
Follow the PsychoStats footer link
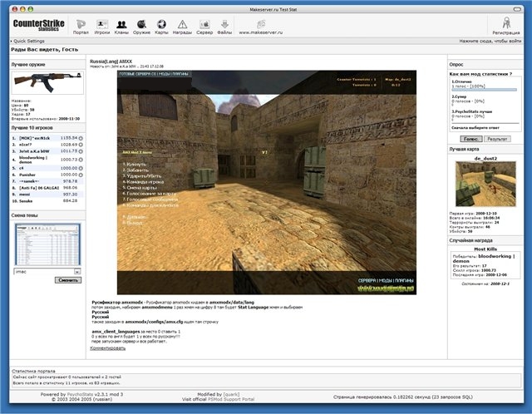coord(80,394)
